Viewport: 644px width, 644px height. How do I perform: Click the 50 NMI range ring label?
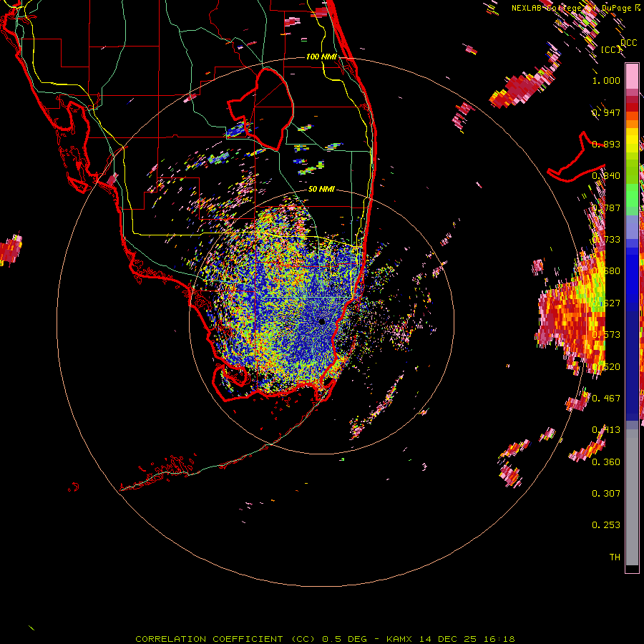pos(321,189)
